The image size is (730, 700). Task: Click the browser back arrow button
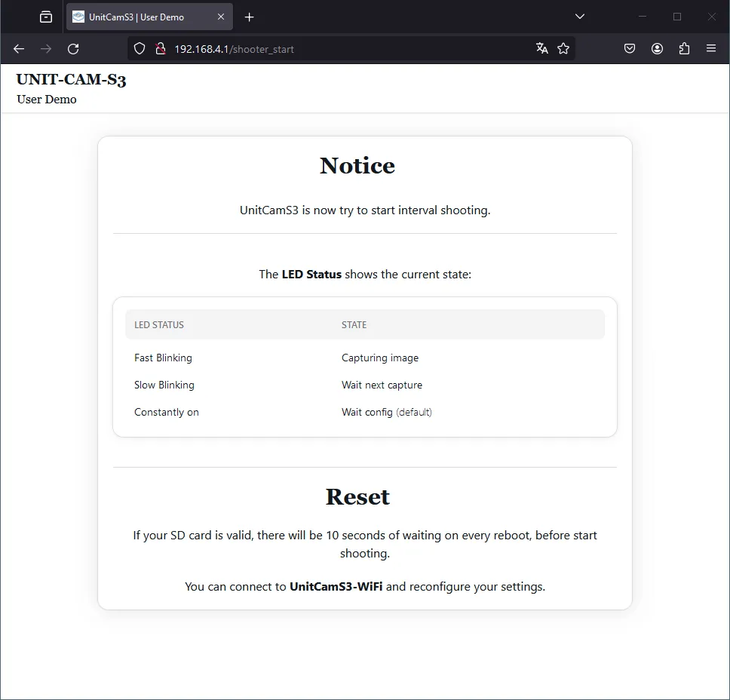(19, 49)
